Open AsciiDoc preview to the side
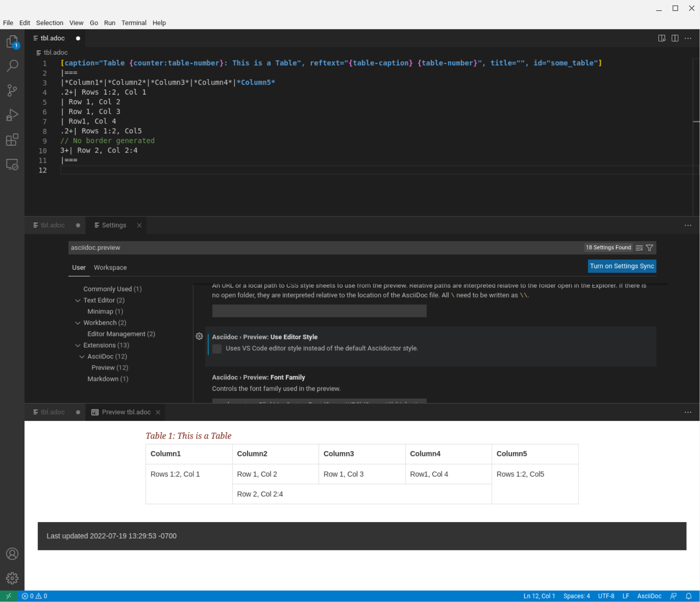 [662, 38]
